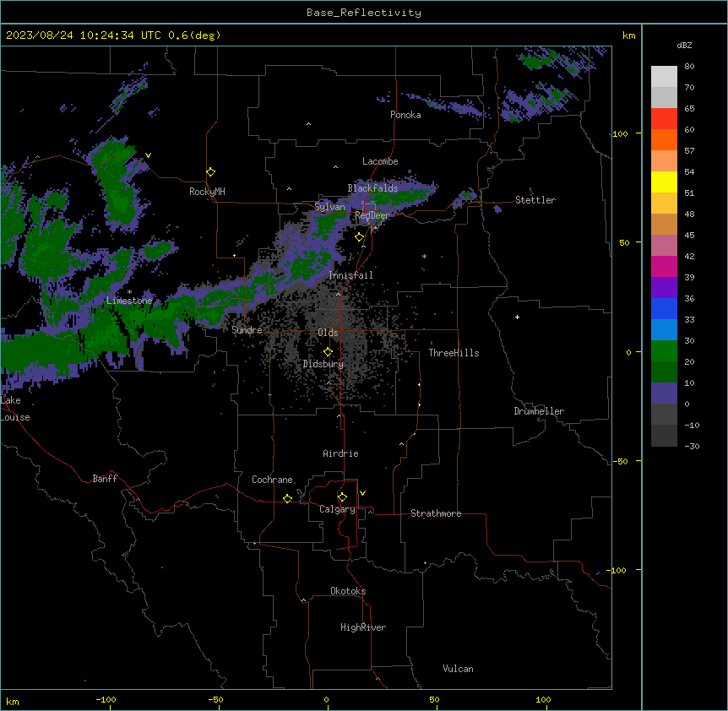This screenshot has height=711, width=728.
Task: Click the Limestone label
Action: point(129,301)
